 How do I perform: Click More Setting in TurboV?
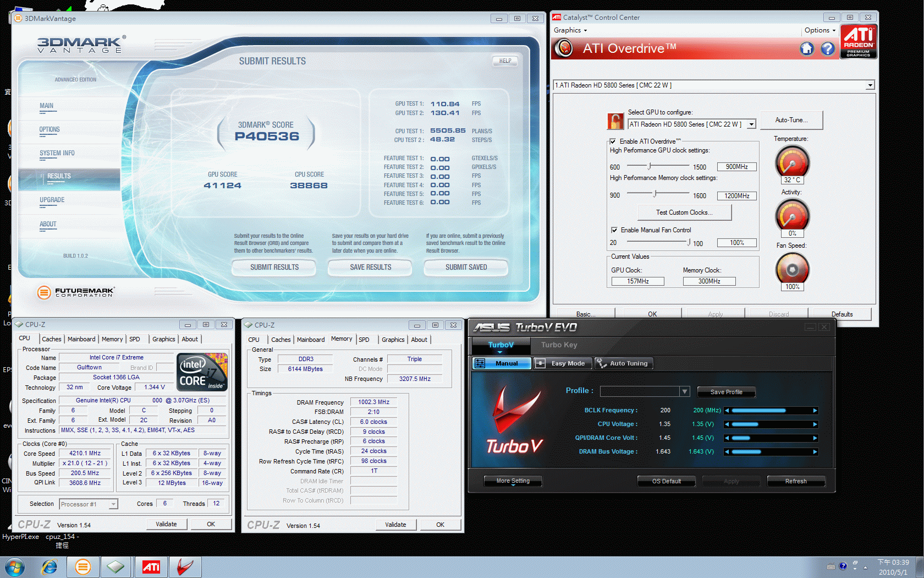pyautogui.click(x=513, y=481)
